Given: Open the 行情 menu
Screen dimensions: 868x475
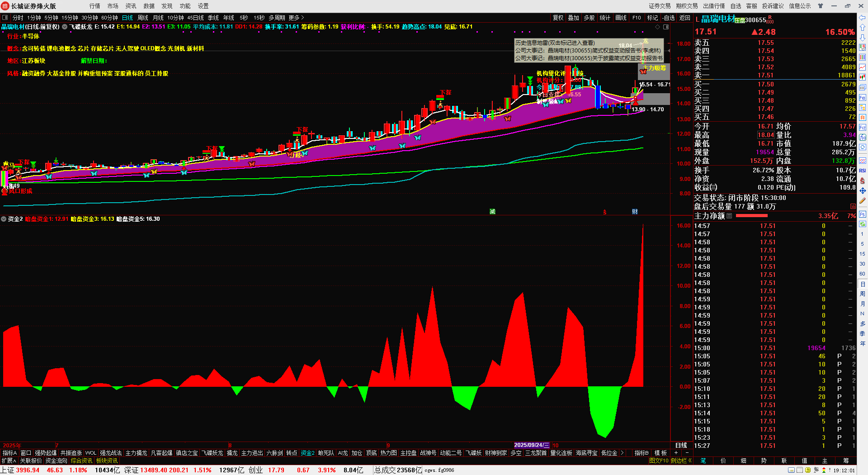Looking at the screenshot, I should click(x=95, y=6).
